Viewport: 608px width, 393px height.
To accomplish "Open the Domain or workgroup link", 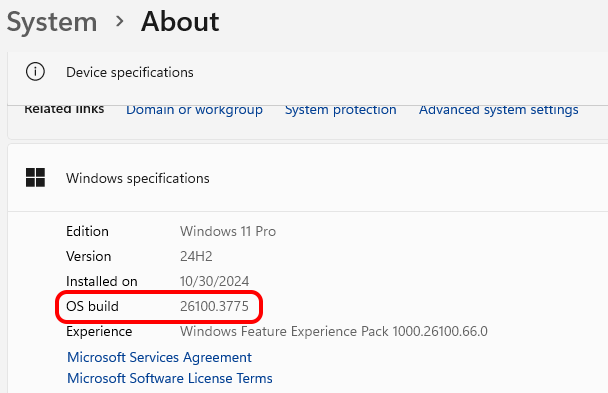I will coord(194,109).
